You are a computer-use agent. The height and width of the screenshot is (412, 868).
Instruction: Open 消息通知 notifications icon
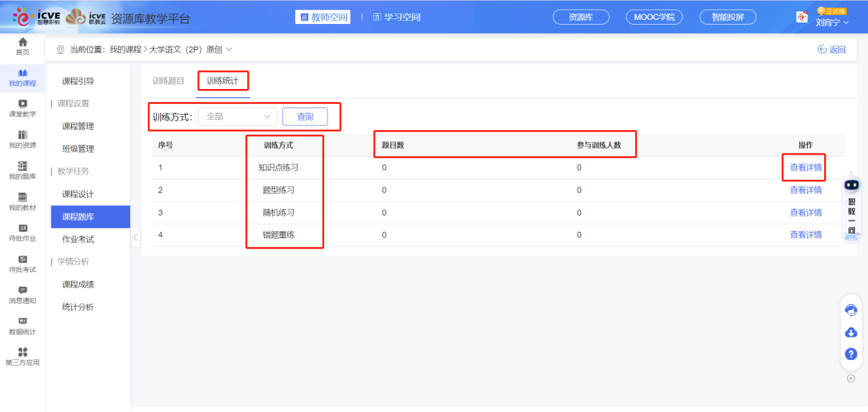pos(23,294)
